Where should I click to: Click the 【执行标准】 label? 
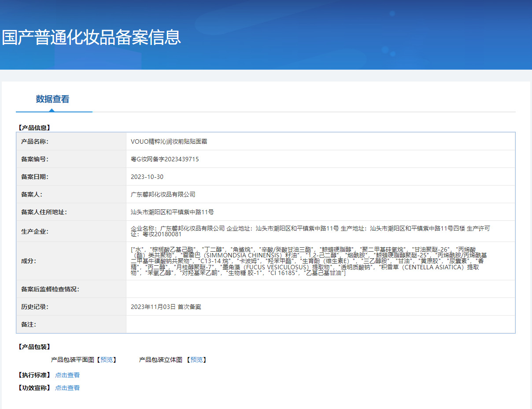[34, 375]
